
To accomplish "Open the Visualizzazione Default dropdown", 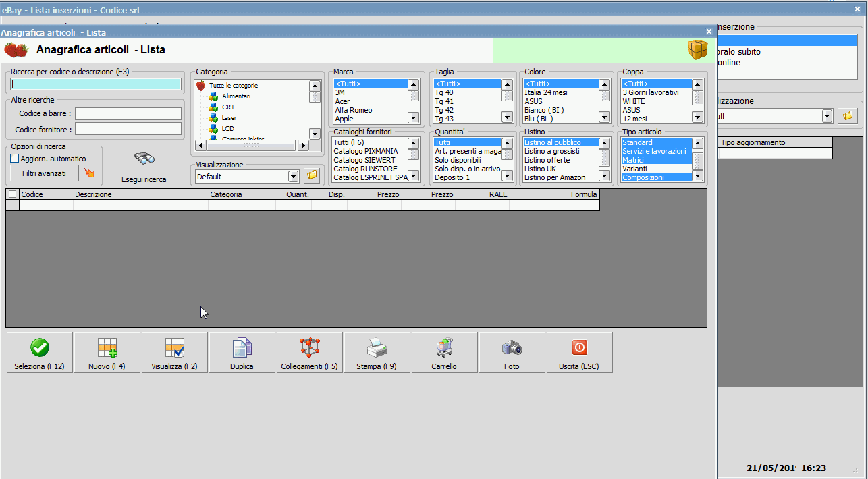I will 294,177.
